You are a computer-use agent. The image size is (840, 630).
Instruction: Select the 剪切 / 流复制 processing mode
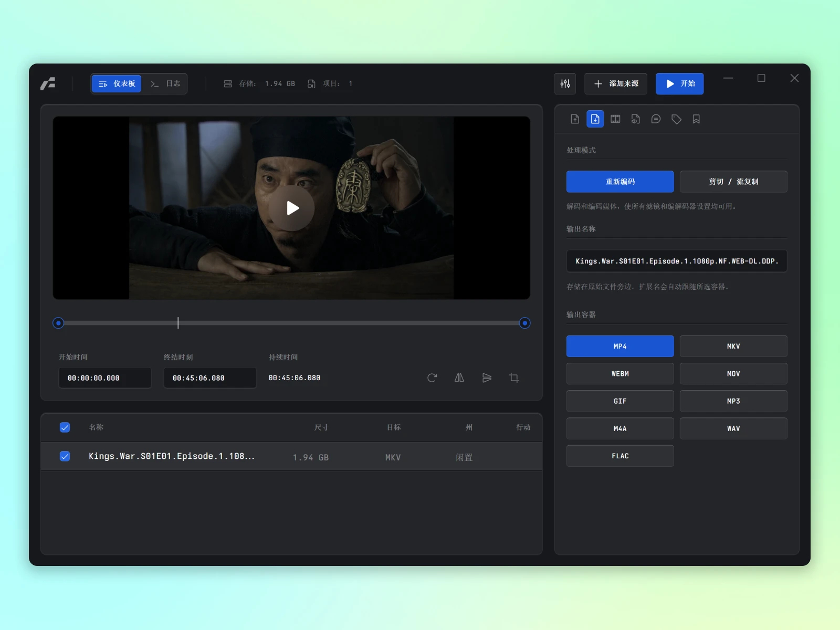coord(733,182)
